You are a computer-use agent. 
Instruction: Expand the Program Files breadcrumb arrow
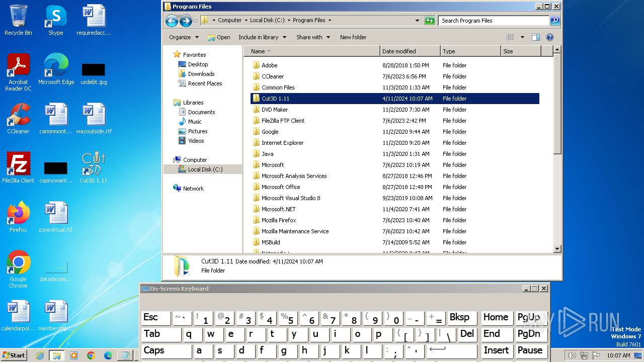pyautogui.click(x=330, y=21)
